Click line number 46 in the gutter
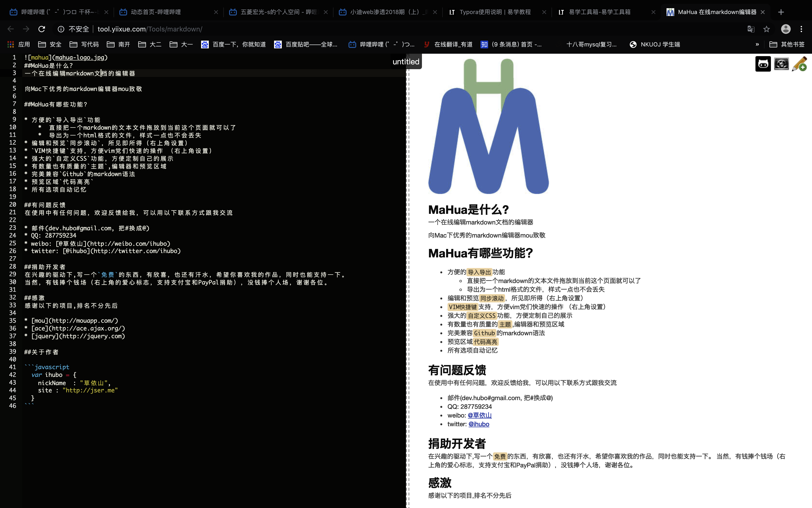This screenshot has height=508, width=812. (12, 406)
